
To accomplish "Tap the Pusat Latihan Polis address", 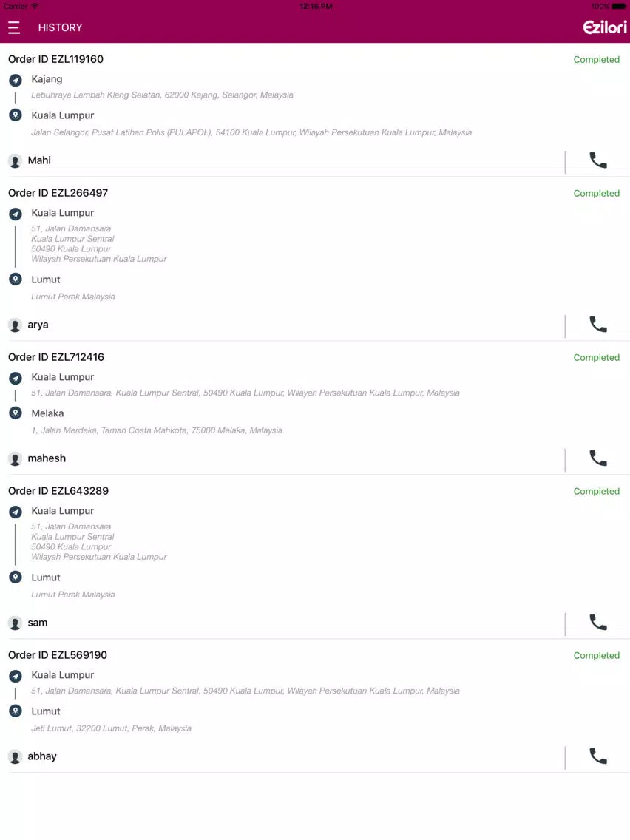I will click(x=251, y=132).
